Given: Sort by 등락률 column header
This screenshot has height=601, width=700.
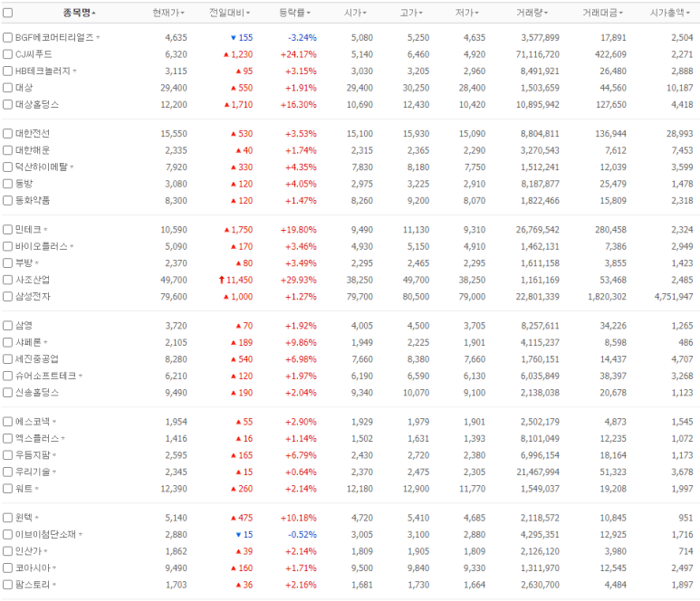Looking at the screenshot, I should tap(294, 13).
